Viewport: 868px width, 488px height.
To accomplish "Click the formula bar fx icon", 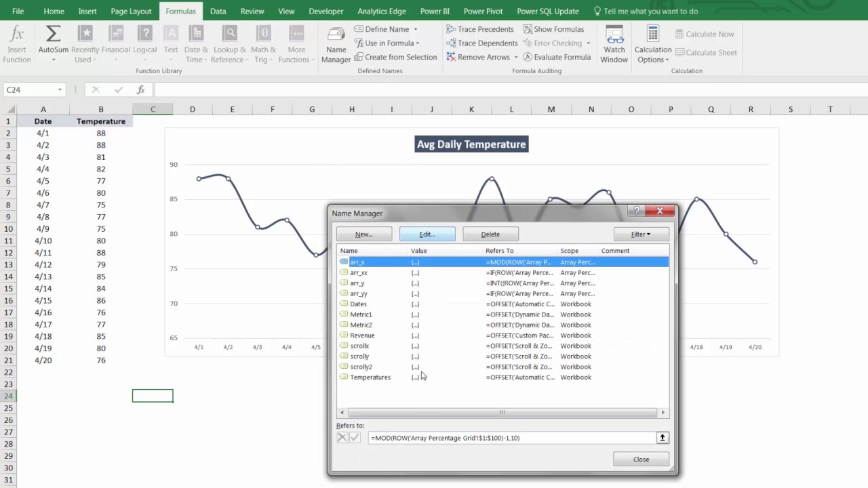I will tap(140, 89).
